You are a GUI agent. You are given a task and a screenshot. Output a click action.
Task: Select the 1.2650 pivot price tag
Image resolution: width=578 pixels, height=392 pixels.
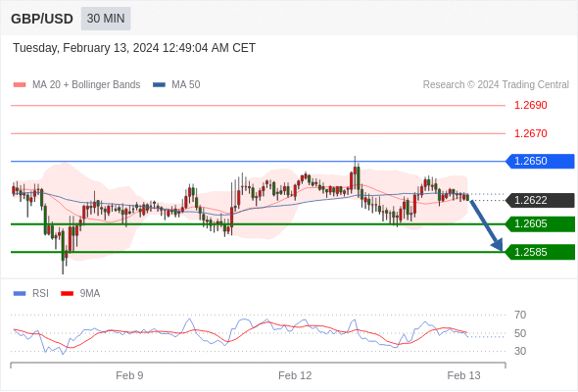coord(540,161)
